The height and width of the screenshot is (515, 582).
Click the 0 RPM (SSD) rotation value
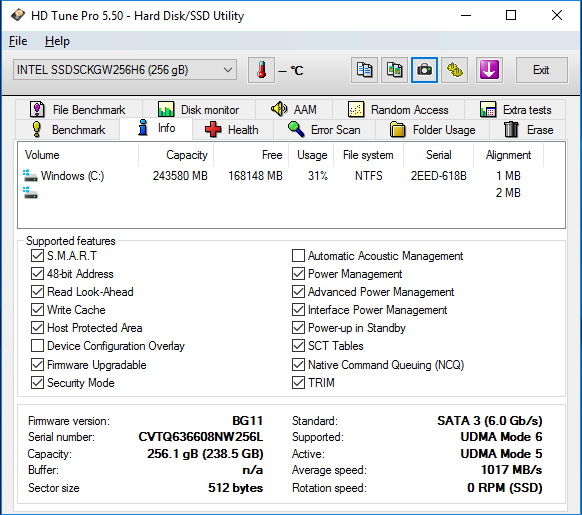(x=505, y=488)
